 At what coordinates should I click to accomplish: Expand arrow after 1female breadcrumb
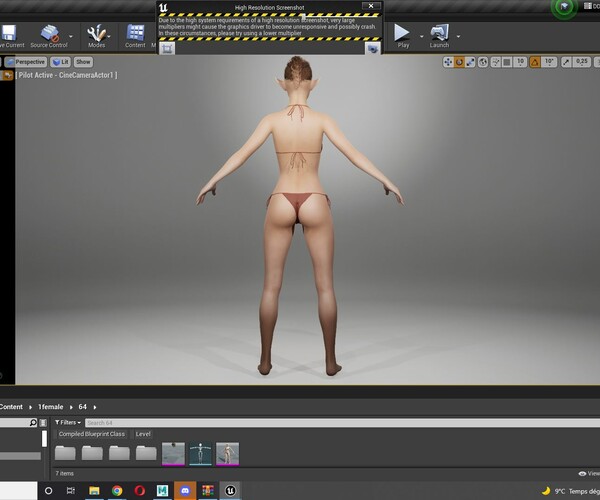click(71, 407)
